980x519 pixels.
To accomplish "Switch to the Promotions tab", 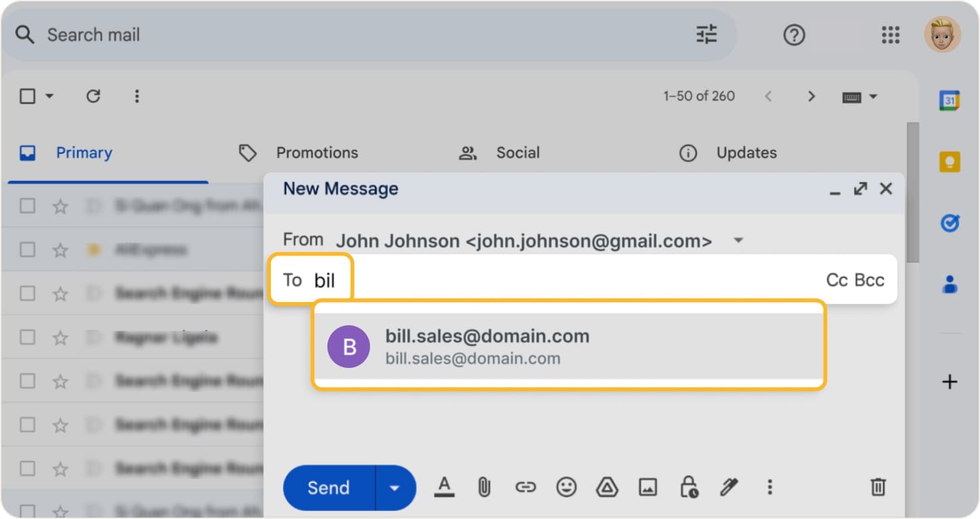I will pyautogui.click(x=317, y=152).
